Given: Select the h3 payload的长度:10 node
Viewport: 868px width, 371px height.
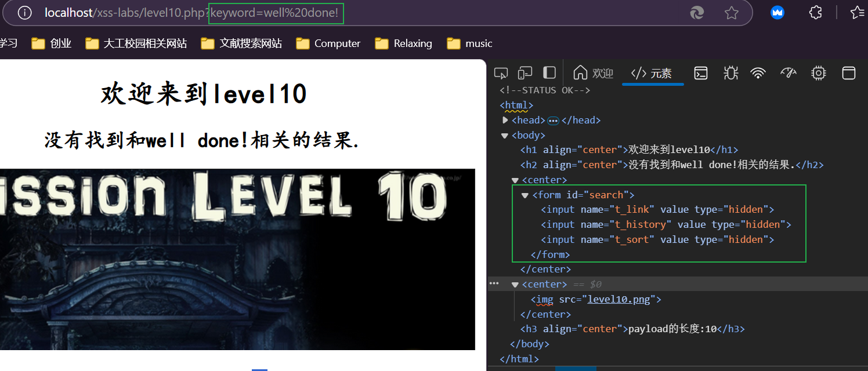Looking at the screenshot, I should click(x=632, y=329).
